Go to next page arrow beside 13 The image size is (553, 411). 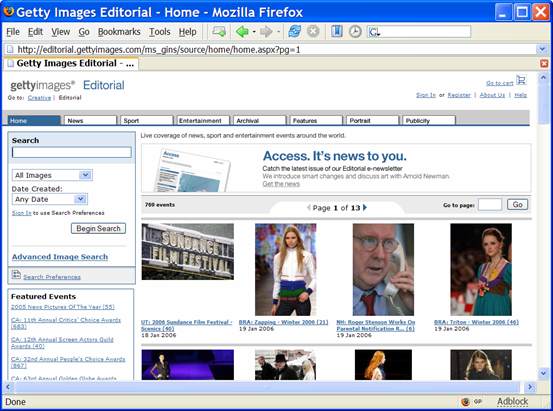(x=365, y=207)
